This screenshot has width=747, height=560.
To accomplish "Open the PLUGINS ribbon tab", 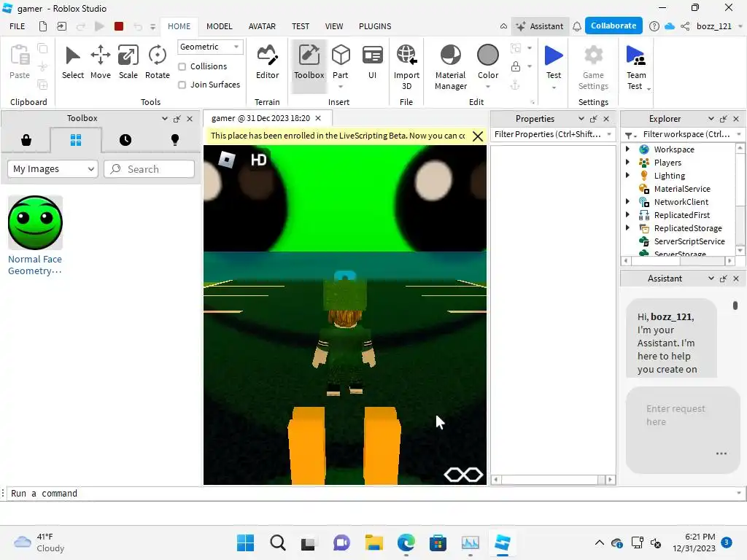I will coord(375,27).
